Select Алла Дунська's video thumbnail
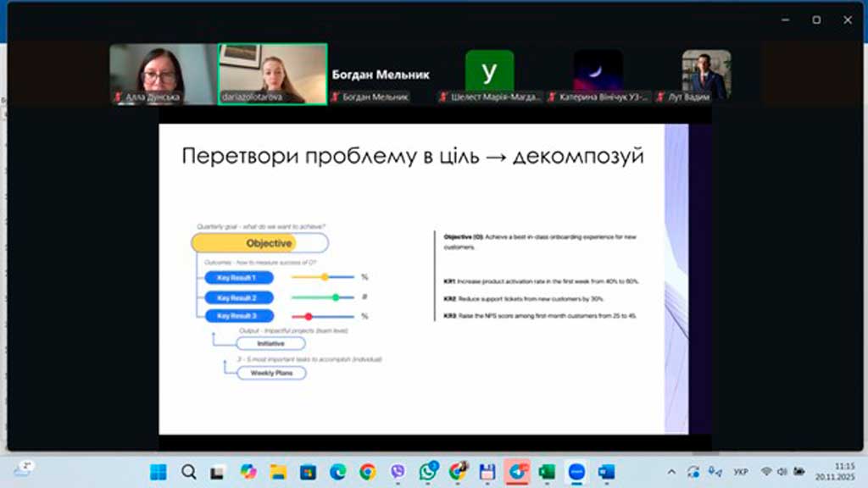The height and width of the screenshot is (488, 868). pos(164,74)
